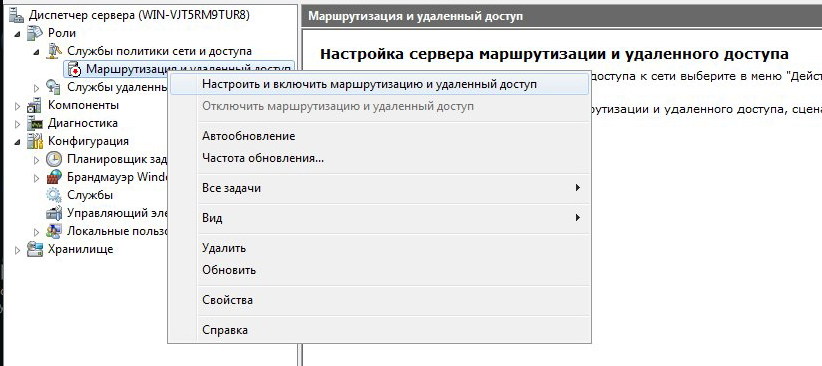
Task: Select the Хранилище tree item label
Action: 80,249
